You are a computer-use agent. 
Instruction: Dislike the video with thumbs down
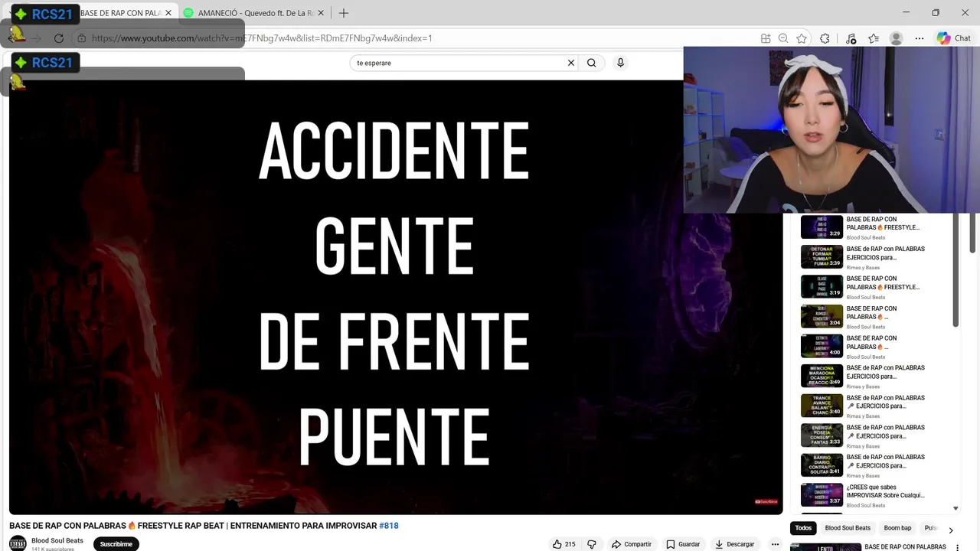click(591, 544)
